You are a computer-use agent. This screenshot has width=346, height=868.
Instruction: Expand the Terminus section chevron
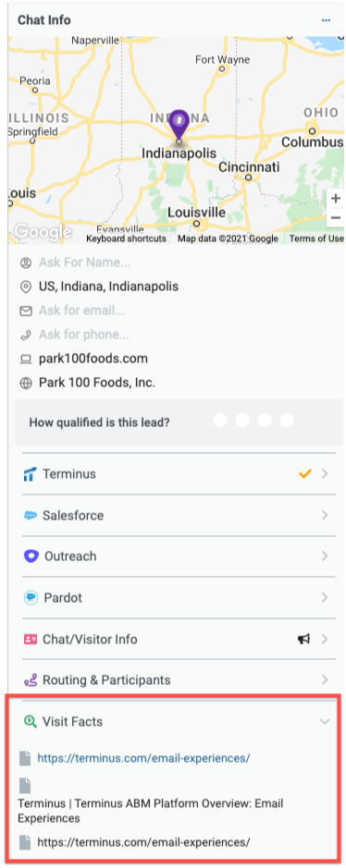(325, 474)
